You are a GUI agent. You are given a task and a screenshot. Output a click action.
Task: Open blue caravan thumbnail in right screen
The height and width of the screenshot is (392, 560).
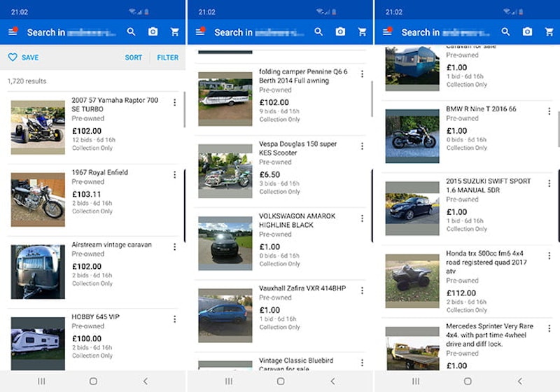click(412, 68)
